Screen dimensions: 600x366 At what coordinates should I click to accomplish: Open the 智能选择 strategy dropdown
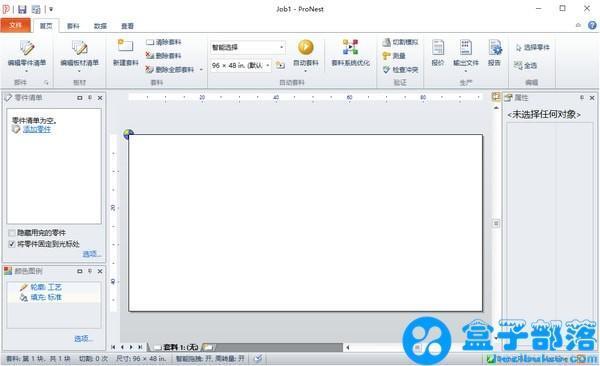[x=282, y=47]
